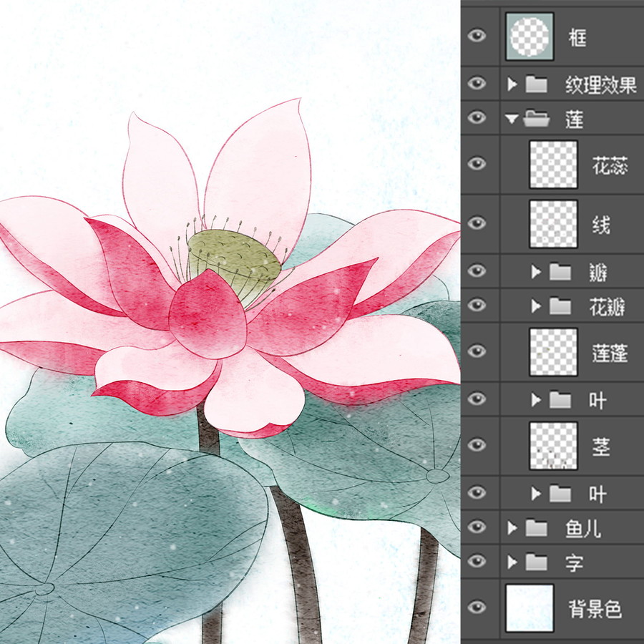Toggle visibility of the 瓣 group
The width and height of the screenshot is (644, 644).
pos(477,270)
